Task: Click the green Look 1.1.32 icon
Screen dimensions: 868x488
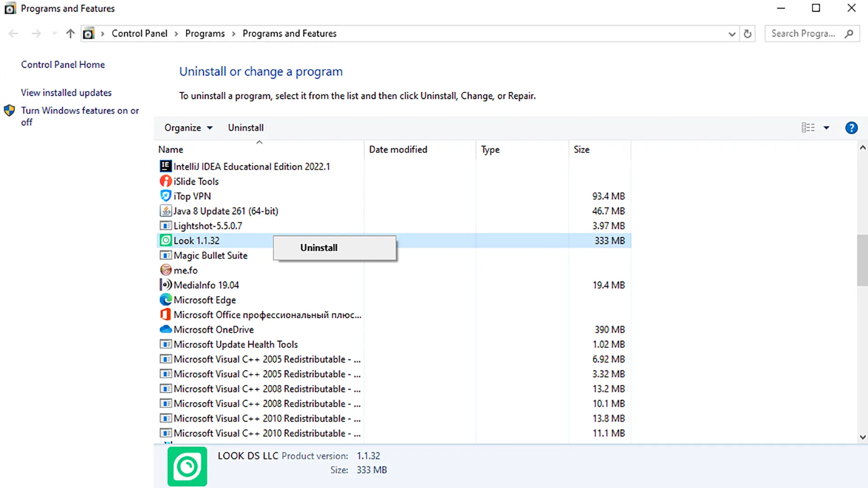Action: (x=166, y=240)
